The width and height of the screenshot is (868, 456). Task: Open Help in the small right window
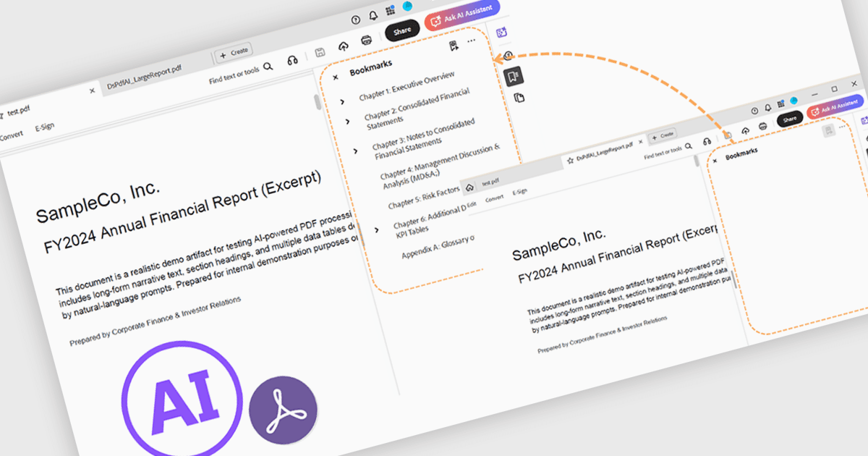point(754,111)
